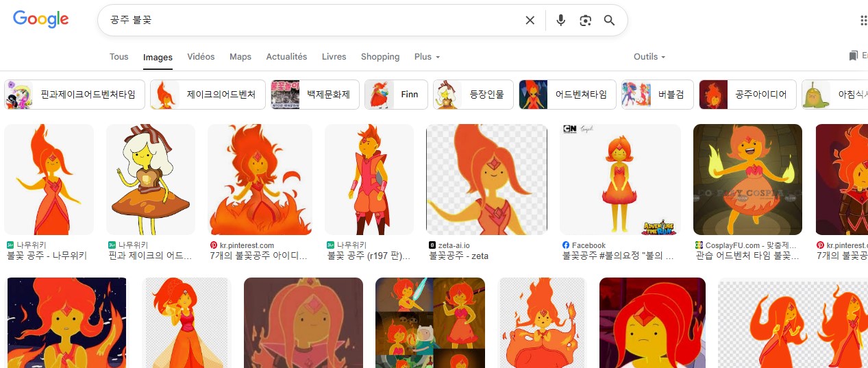Expand the Plus dropdown menu
Screen dimensions: 868x368
pyautogui.click(x=427, y=57)
